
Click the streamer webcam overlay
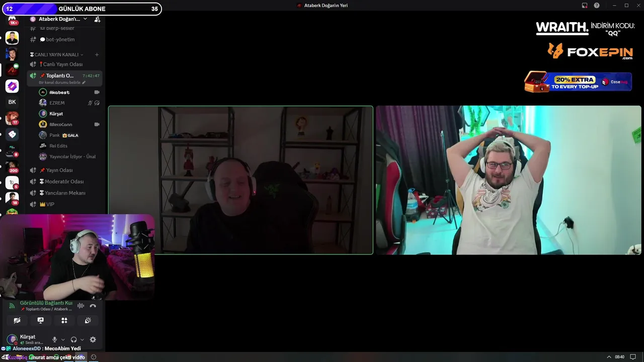(x=77, y=257)
